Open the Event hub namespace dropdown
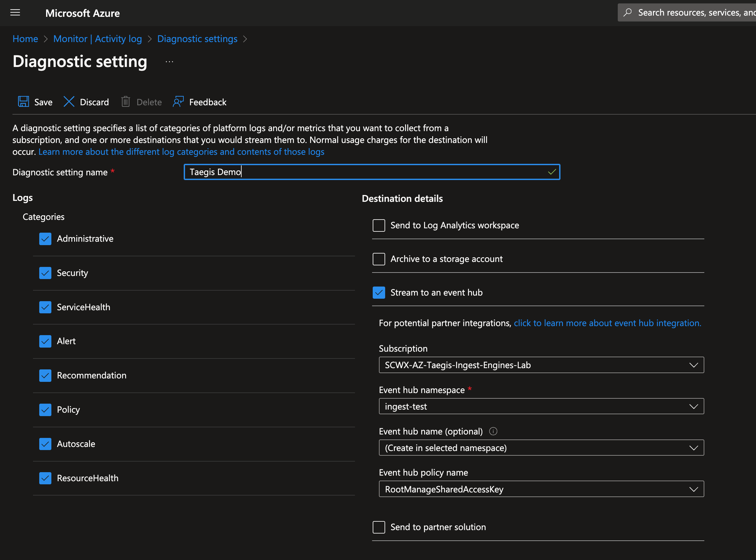The height and width of the screenshot is (560, 756). 541,406
